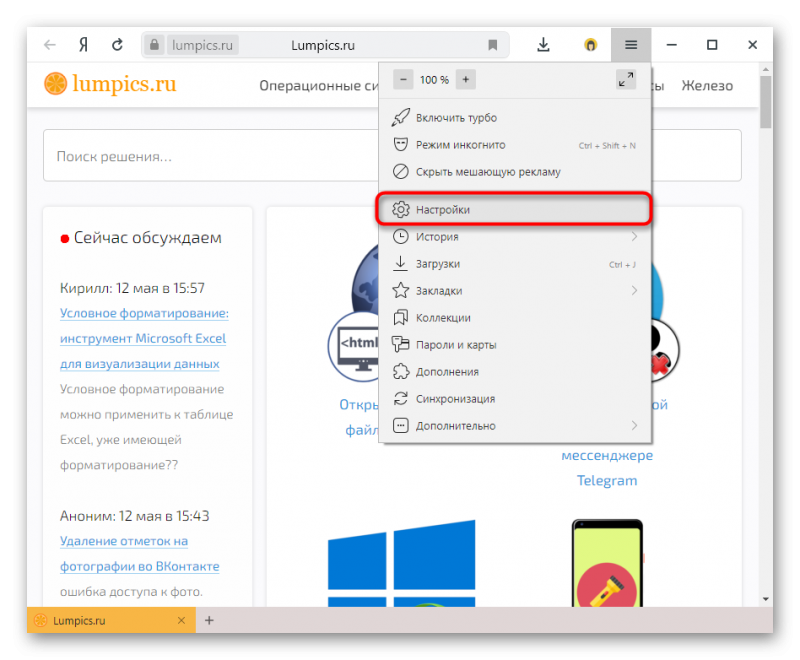
Task: Choose 'Синхронизация' in the menu
Action: click(515, 399)
